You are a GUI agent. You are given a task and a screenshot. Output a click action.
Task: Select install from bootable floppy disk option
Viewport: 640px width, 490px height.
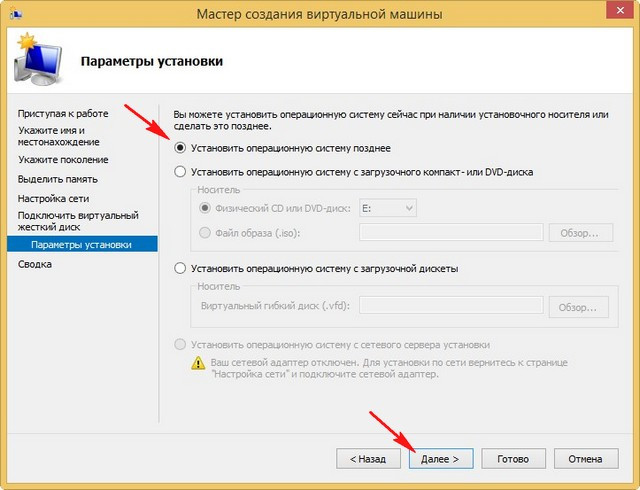point(180,268)
